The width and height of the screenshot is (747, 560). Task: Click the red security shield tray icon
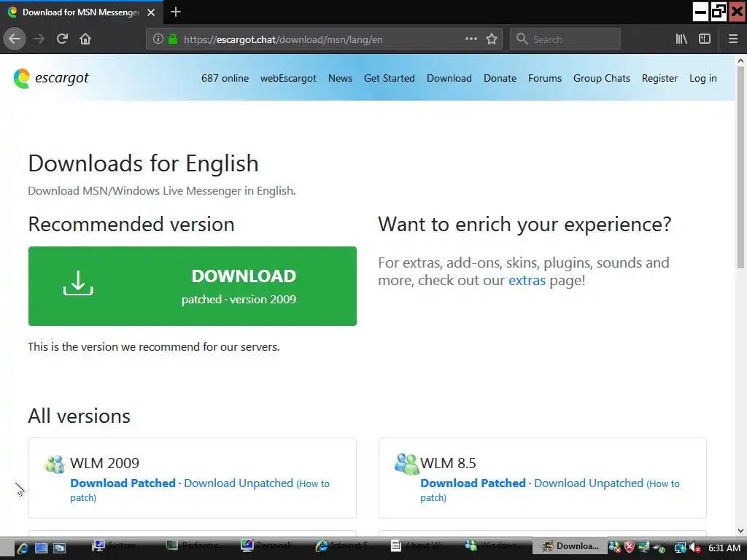pyautogui.click(x=630, y=548)
